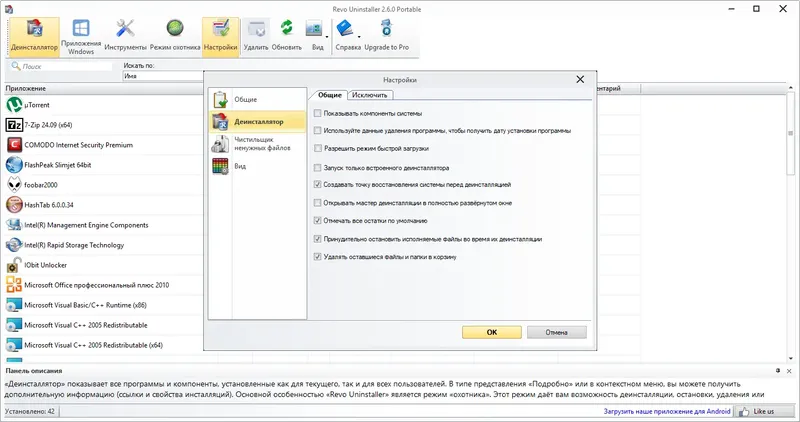Confirm settings with the OK button
This screenshot has height=422, width=800.
click(x=492, y=332)
